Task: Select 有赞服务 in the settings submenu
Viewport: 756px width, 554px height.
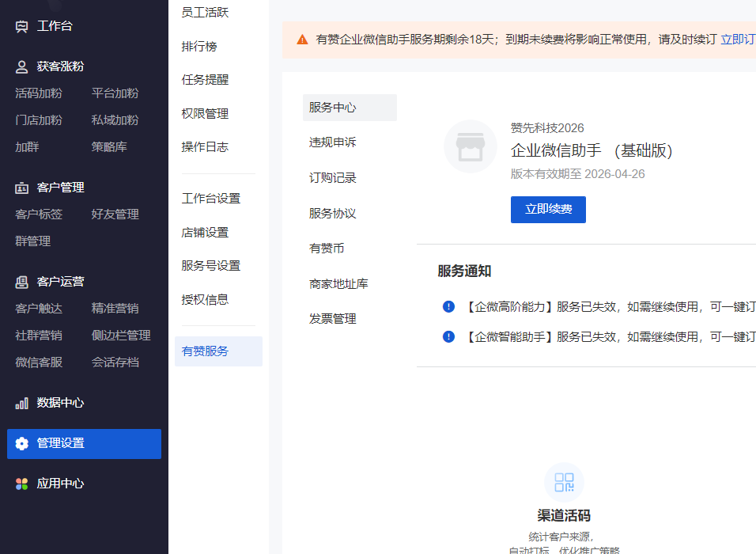Action: 218,351
